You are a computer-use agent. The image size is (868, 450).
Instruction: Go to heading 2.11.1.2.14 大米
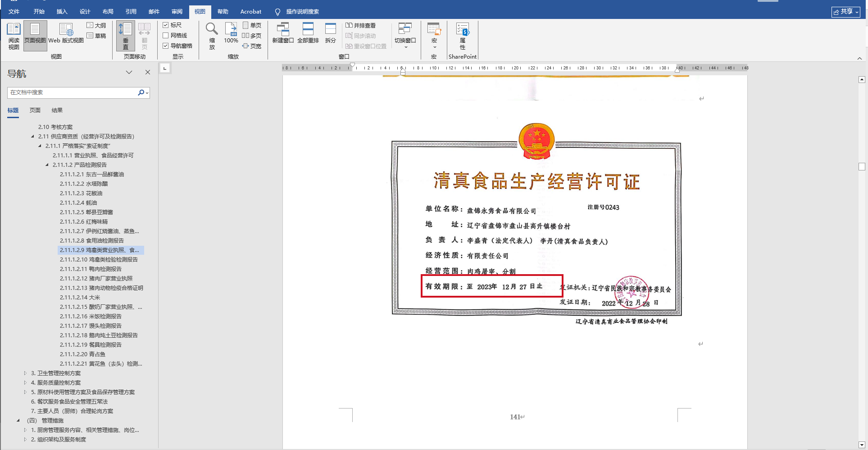pos(80,298)
